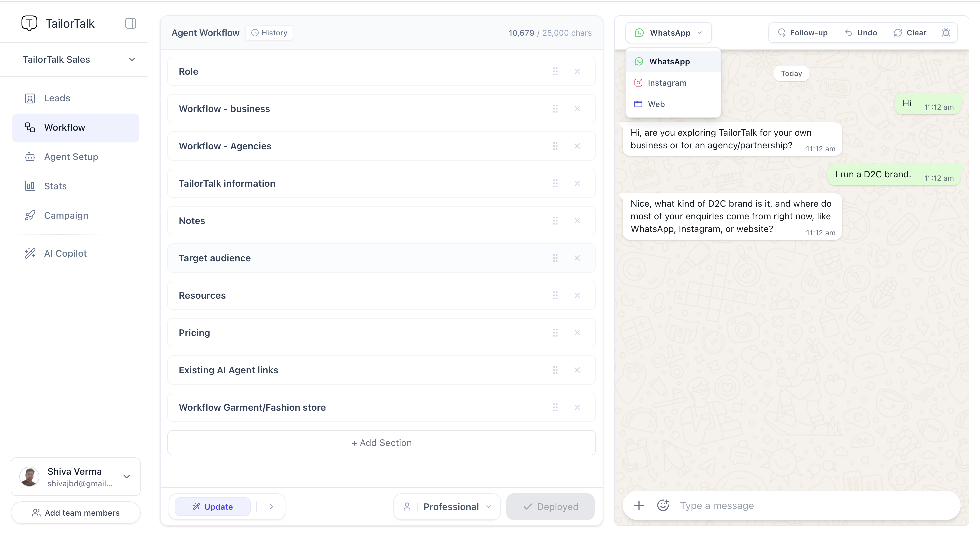Expand the Shiva Verma account menu
The width and height of the screenshot is (980, 536).
(x=76, y=477)
